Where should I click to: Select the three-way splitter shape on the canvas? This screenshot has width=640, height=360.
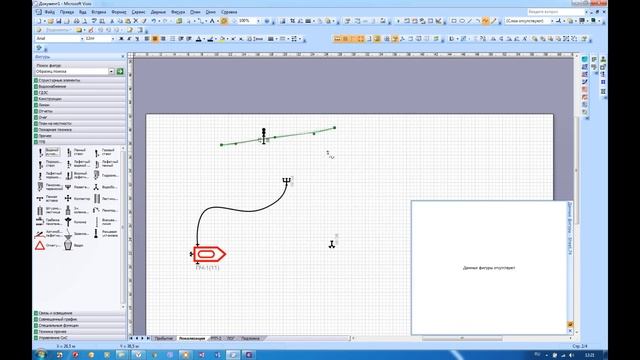332,244
